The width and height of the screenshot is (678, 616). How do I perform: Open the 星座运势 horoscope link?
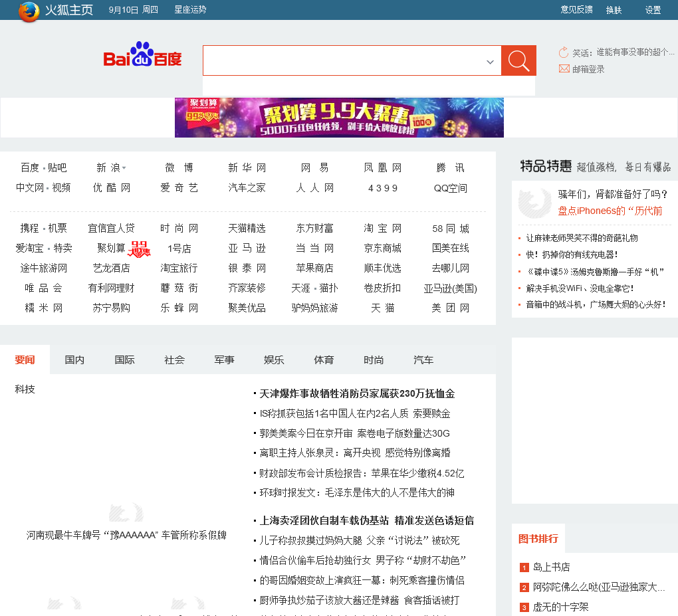(190, 10)
